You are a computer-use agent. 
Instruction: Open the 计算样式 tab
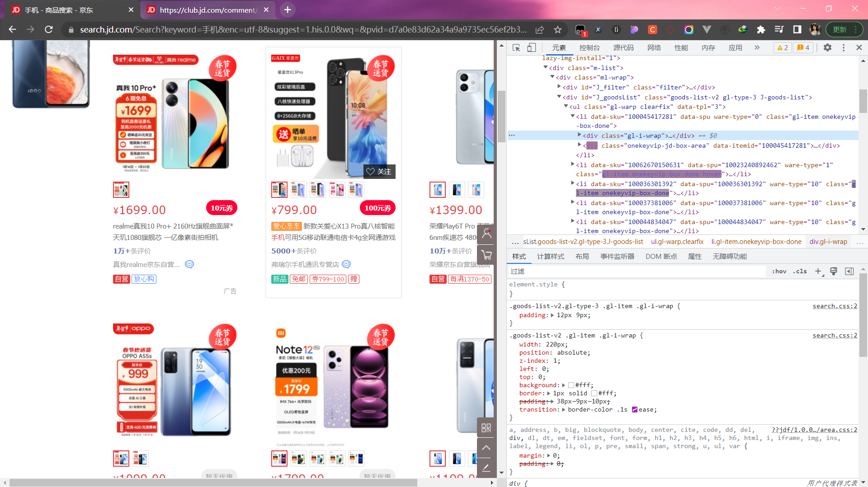[x=551, y=257]
